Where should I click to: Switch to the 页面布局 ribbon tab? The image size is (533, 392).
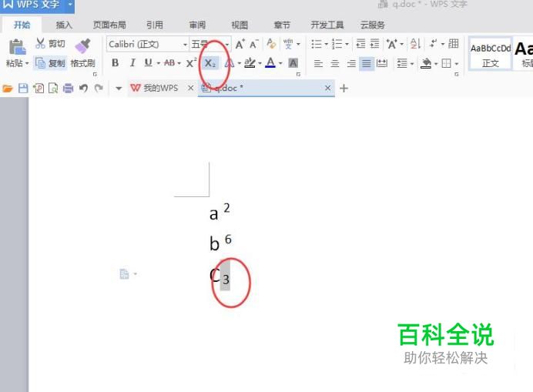(x=109, y=25)
